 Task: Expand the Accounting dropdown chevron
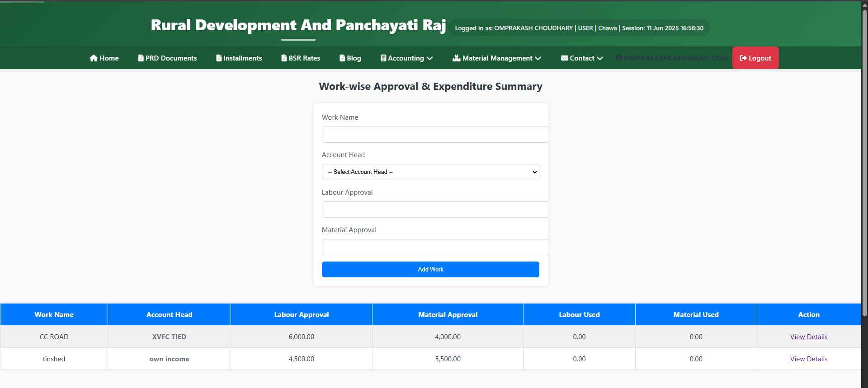[x=429, y=58]
